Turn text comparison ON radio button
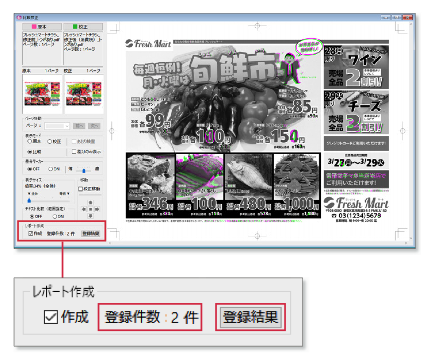This screenshot has height=363, width=430. 55,216
